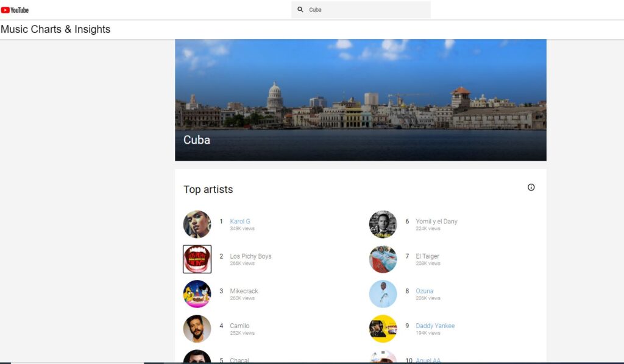Select Chacal artist name
624x364 pixels.
pyautogui.click(x=239, y=360)
